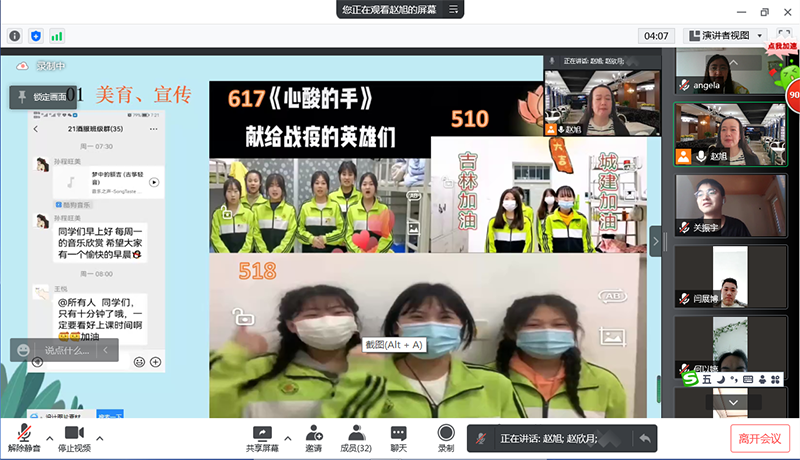
Task: Open emoji picker in phone chat
Action: coord(139,362)
